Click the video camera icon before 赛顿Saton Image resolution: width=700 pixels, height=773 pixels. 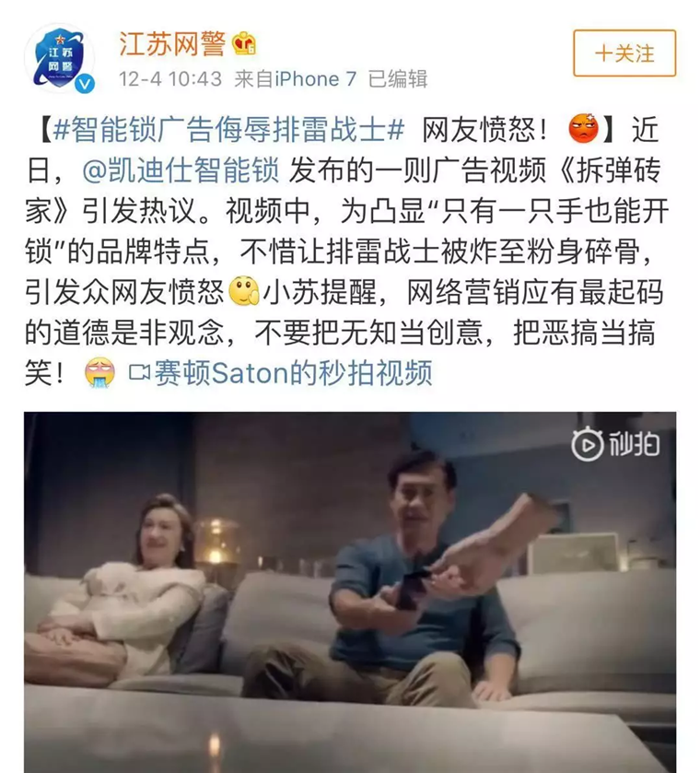pos(139,372)
